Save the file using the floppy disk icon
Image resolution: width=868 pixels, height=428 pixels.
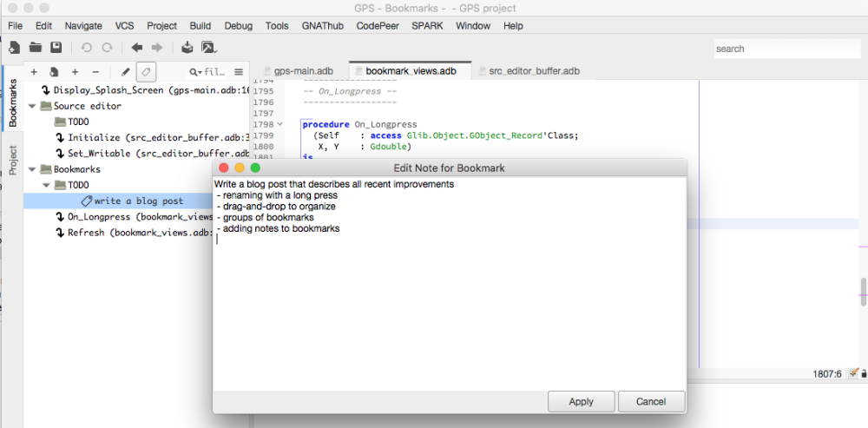point(56,48)
